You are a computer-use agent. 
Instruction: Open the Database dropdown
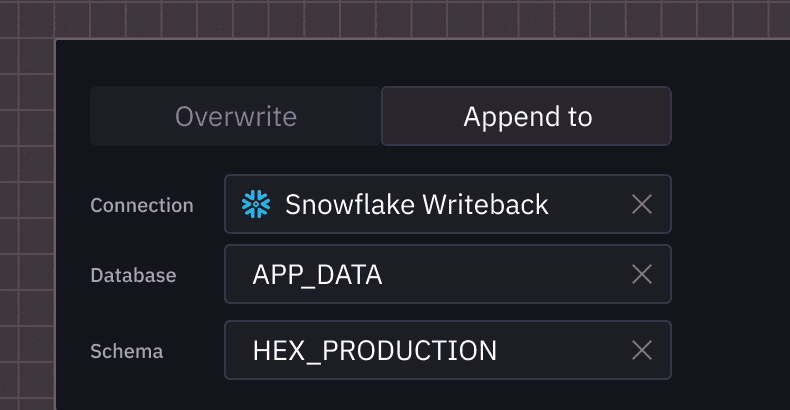pos(500,274)
